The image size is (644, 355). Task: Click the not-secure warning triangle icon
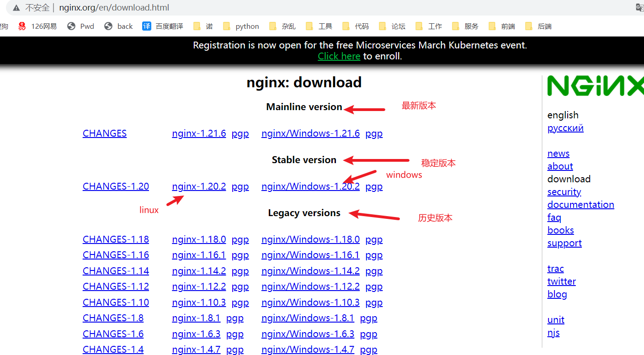tap(16, 8)
